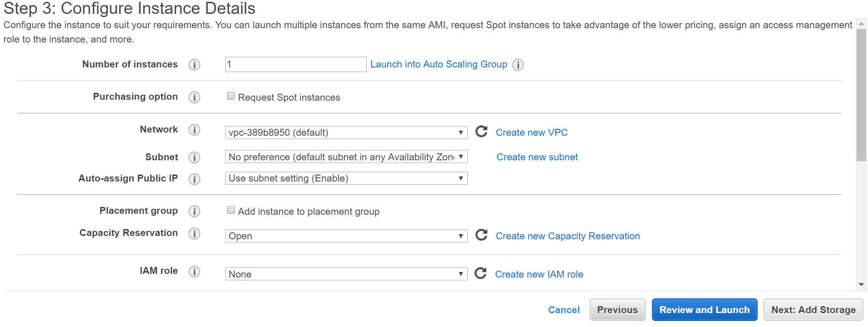This screenshot has width=868, height=327.
Task: Click the scrollbar down arrow
Action: 861,285
